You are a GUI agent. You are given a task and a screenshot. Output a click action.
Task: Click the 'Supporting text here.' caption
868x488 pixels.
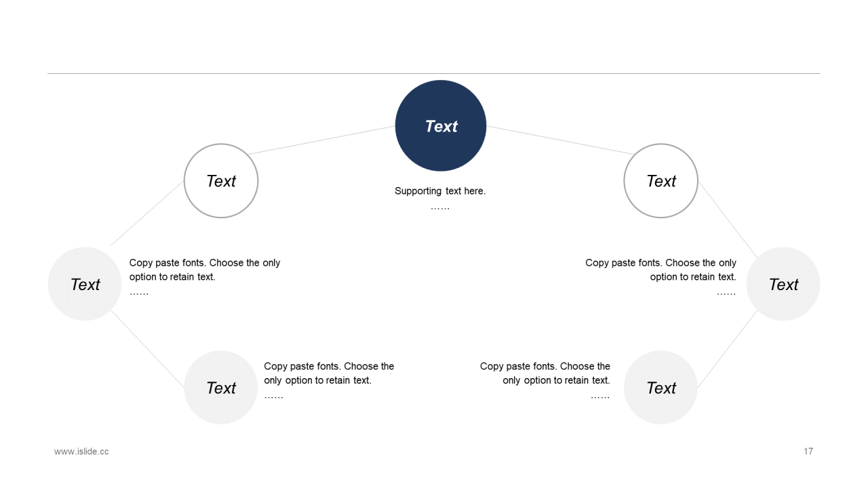[440, 191]
